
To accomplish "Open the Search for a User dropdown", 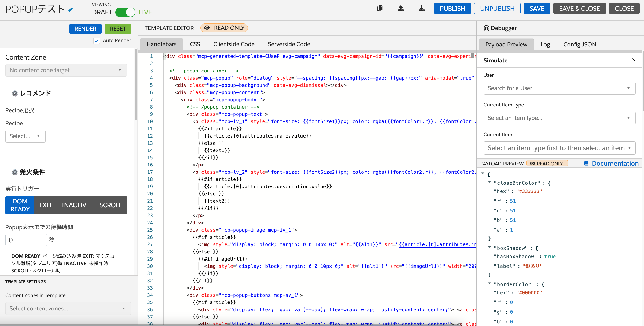I will [x=560, y=88].
